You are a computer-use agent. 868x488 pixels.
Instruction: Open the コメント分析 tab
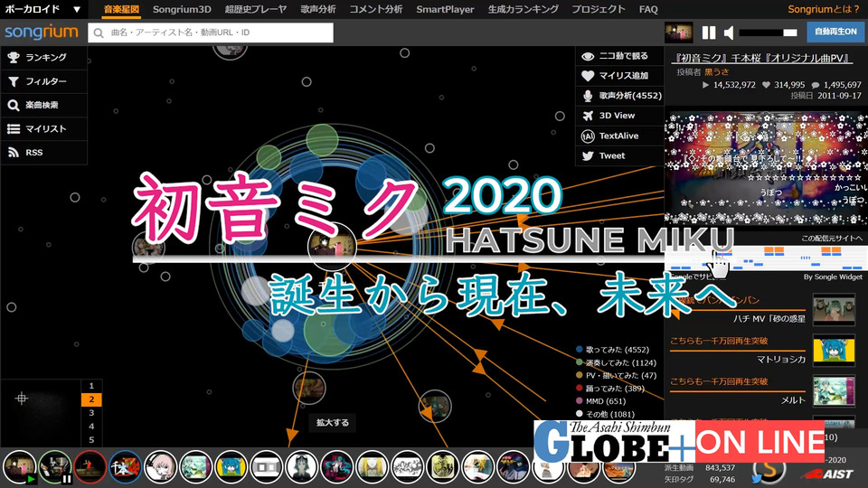pyautogui.click(x=376, y=9)
